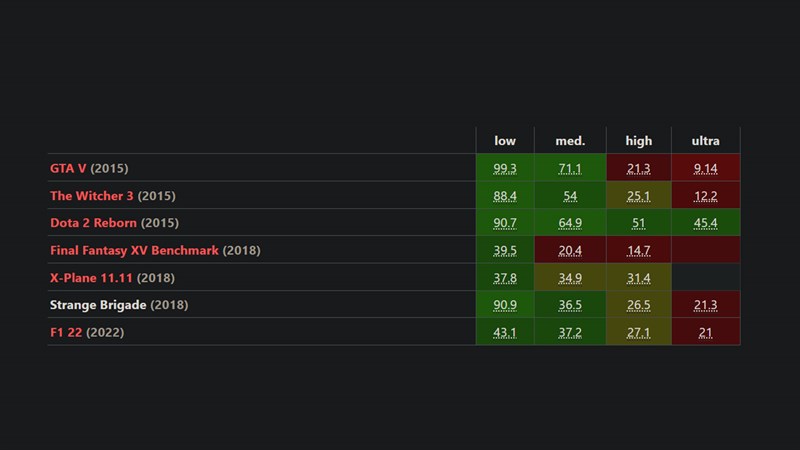This screenshot has width=800, height=450.
Task: Select Dota 2 Reborn ultra value 45.4
Action: [x=706, y=223]
